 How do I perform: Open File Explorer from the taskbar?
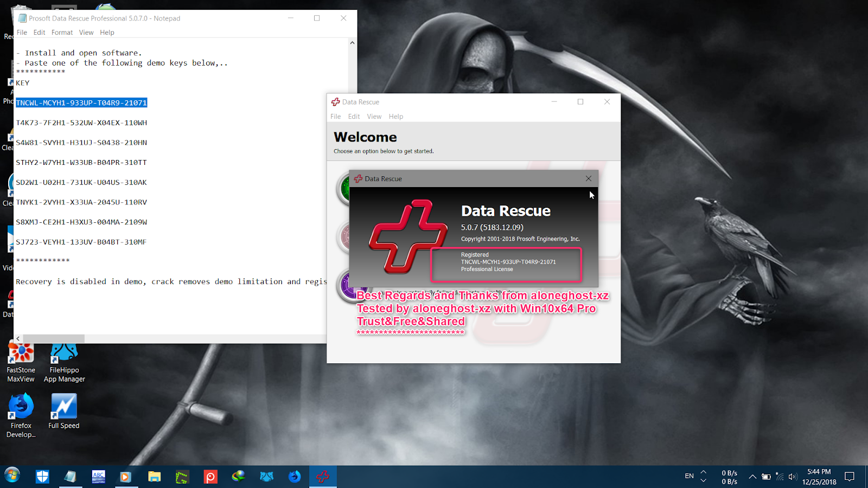coord(154,477)
